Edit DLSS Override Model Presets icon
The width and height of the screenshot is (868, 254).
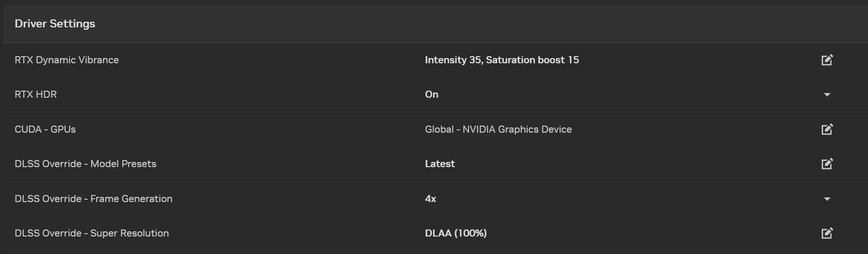(x=827, y=164)
